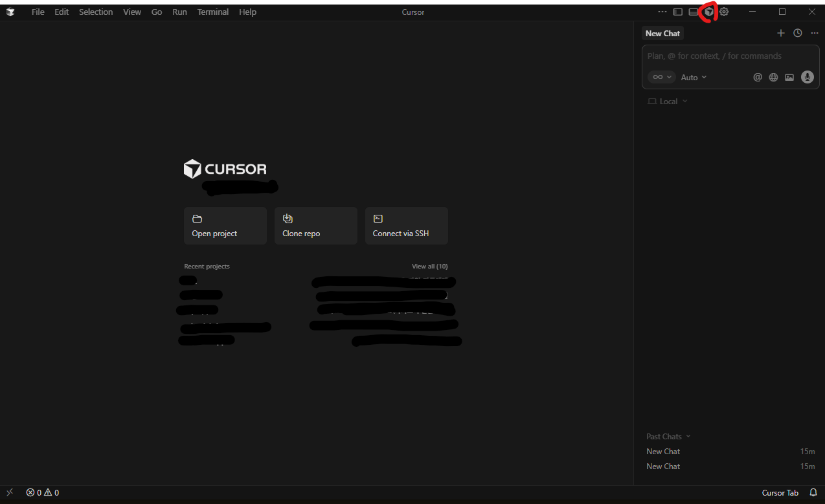The height and width of the screenshot is (504, 825).
Task: Open Cursor settings gear icon
Action: pos(724,12)
